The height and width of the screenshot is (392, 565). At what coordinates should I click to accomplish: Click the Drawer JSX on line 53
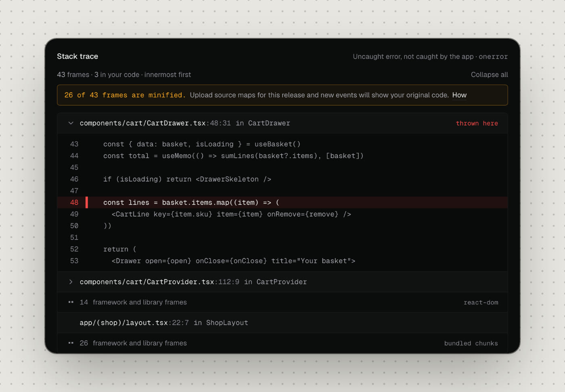pos(233,261)
